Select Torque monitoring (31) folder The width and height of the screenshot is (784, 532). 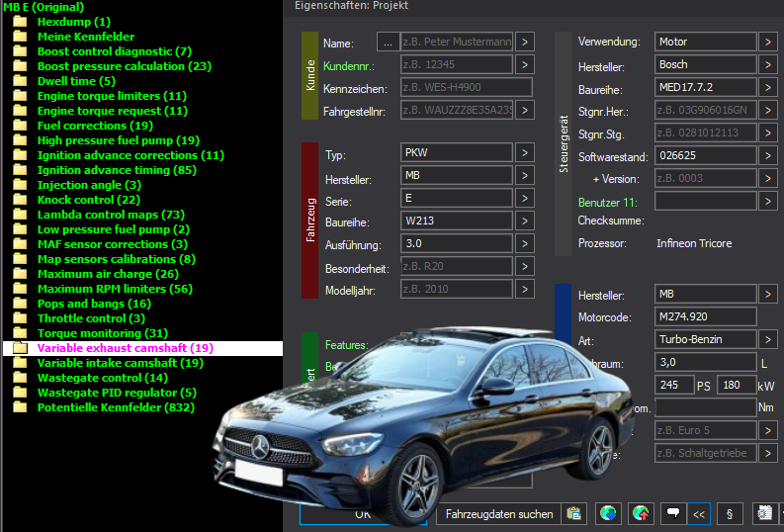pyautogui.click(x=103, y=333)
